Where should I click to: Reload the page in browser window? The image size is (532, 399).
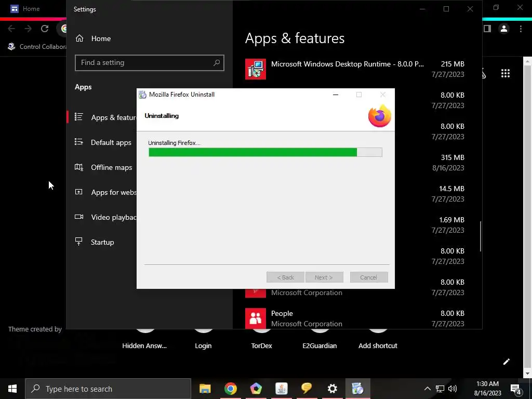click(45, 29)
